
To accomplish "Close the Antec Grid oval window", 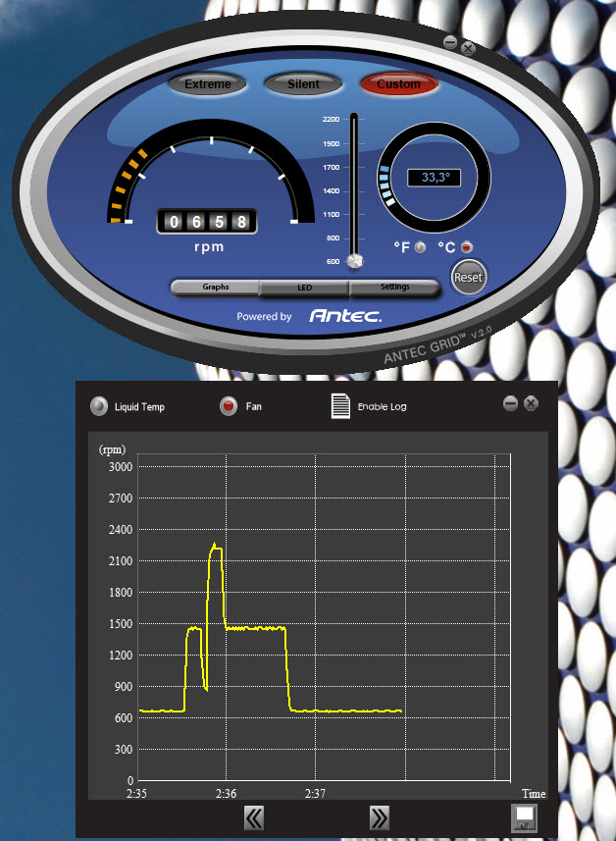I will (x=468, y=49).
